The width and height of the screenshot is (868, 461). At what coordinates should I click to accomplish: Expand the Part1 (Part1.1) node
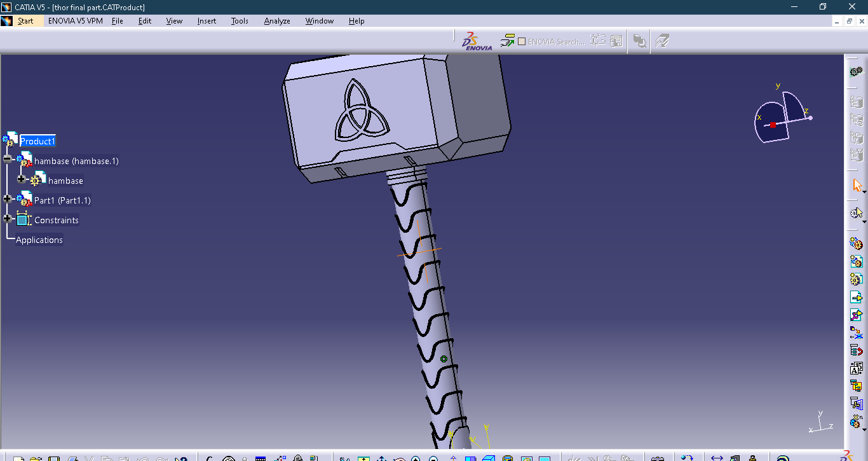point(8,199)
